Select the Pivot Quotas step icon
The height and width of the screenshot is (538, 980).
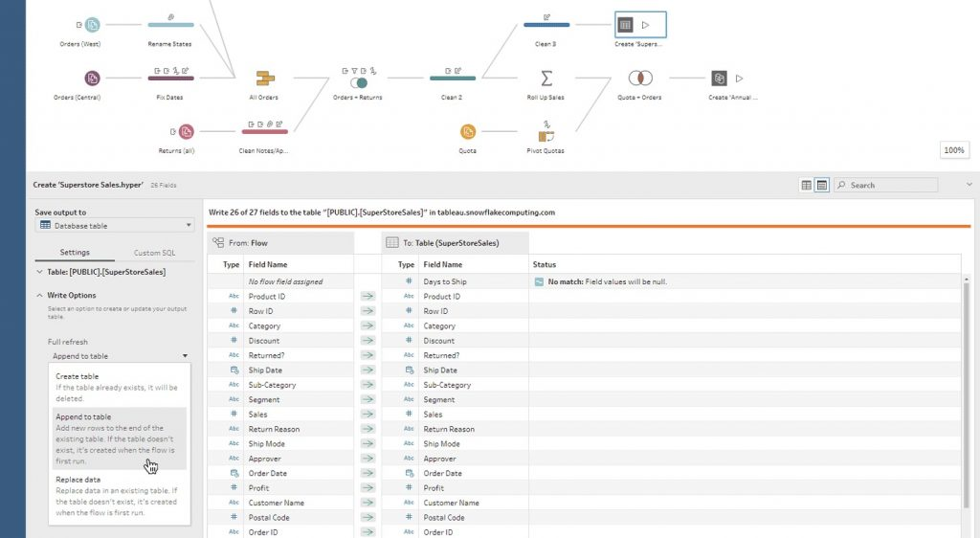click(x=546, y=136)
